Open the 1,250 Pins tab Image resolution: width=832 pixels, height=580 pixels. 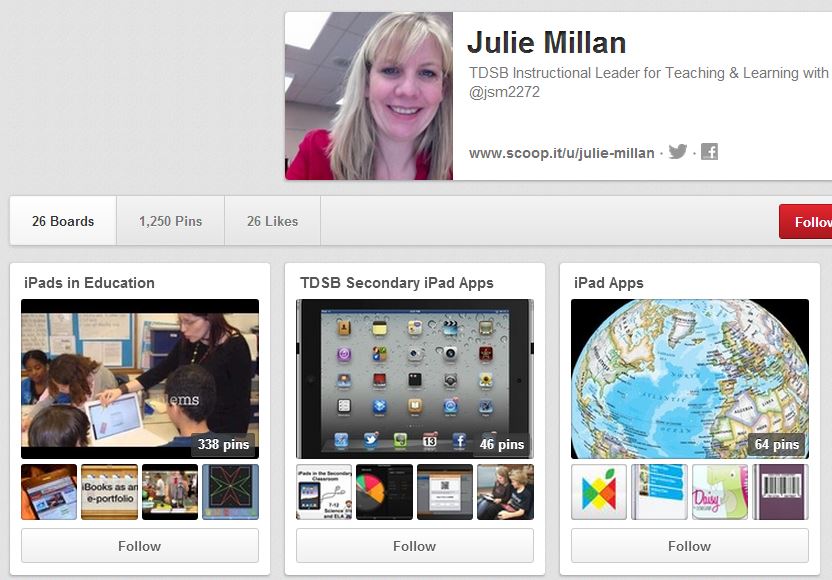(170, 221)
